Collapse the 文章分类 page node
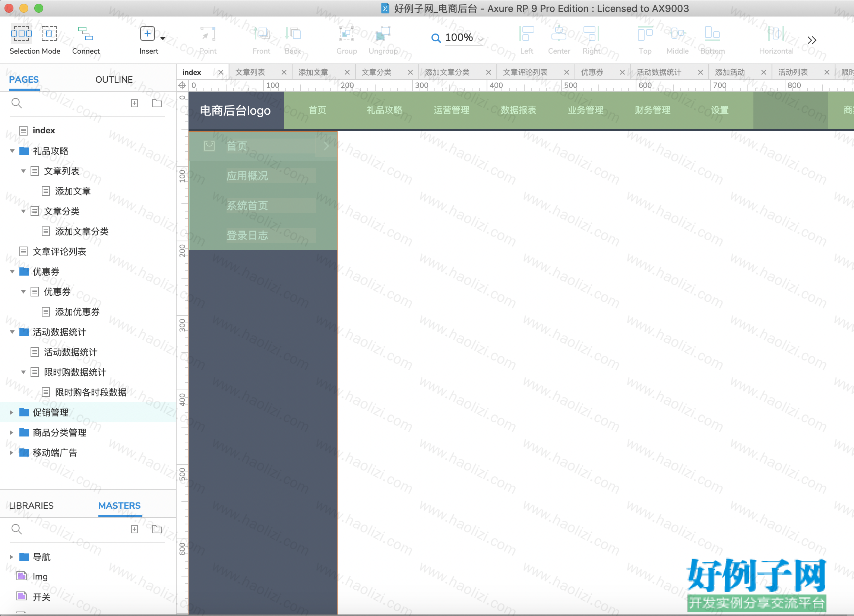854x616 pixels. point(23,212)
